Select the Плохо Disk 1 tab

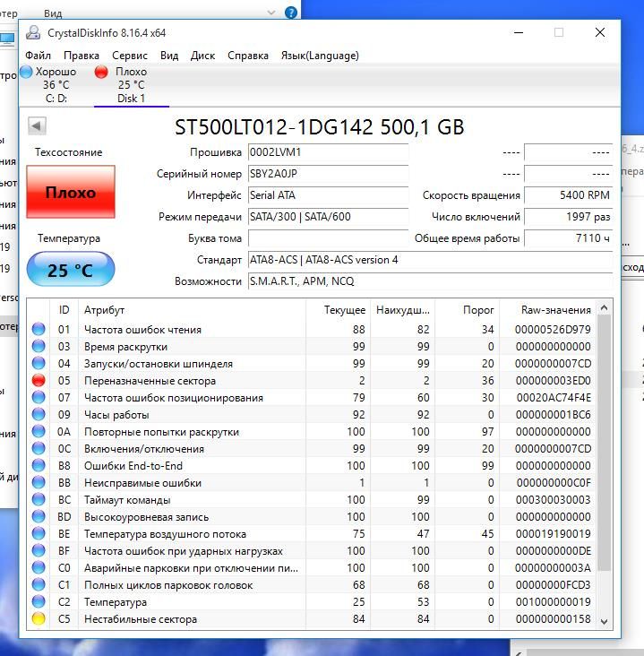[x=132, y=85]
